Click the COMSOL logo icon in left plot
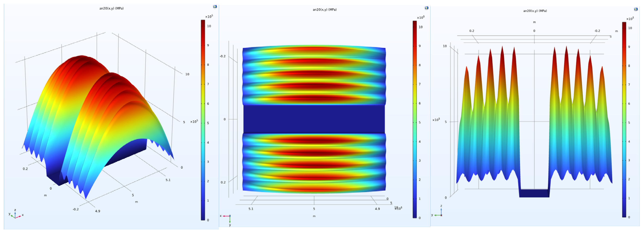The width and height of the screenshot is (644, 232). [x=215, y=7]
